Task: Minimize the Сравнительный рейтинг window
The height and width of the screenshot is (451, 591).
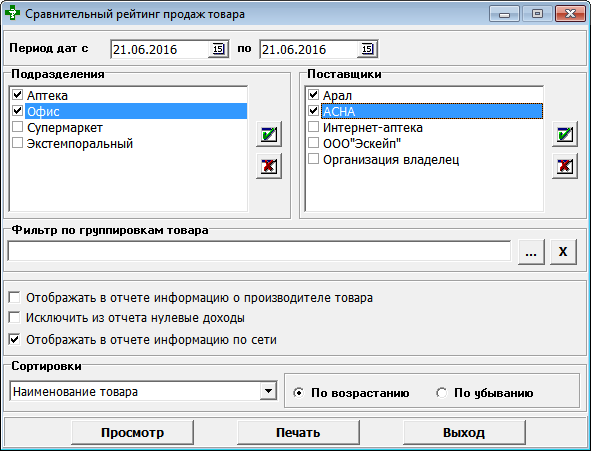Action: coord(504,14)
